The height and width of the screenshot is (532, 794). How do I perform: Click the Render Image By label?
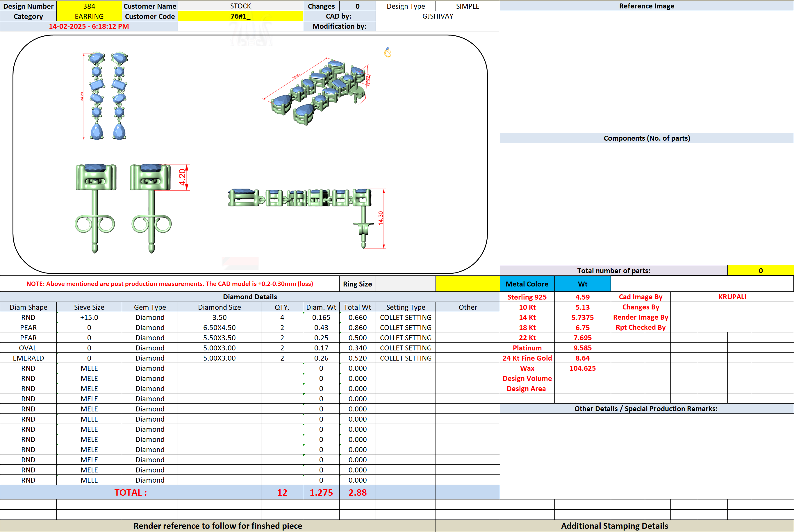pyautogui.click(x=640, y=317)
